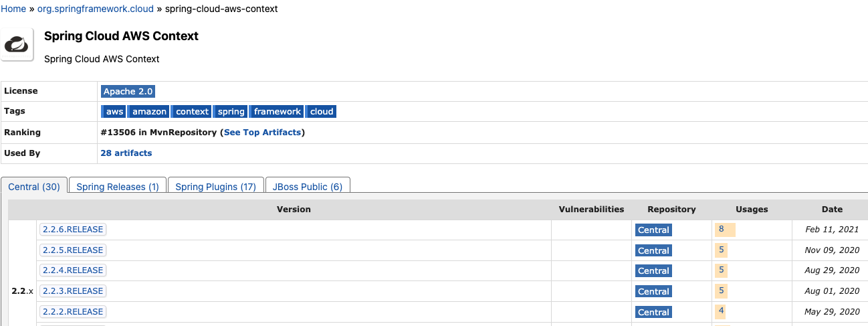Open version 2.2.6.RELEASE

click(x=73, y=230)
